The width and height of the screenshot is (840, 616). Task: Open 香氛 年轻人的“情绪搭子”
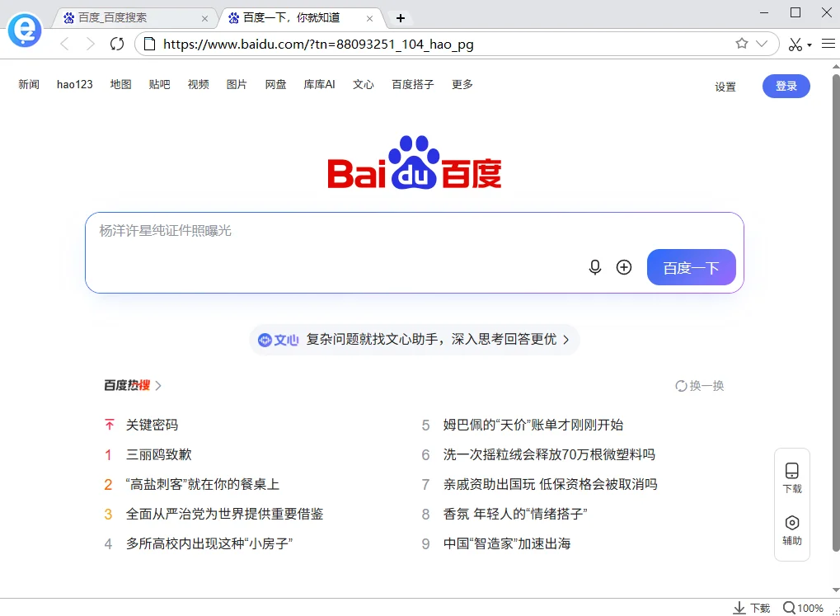(x=515, y=514)
